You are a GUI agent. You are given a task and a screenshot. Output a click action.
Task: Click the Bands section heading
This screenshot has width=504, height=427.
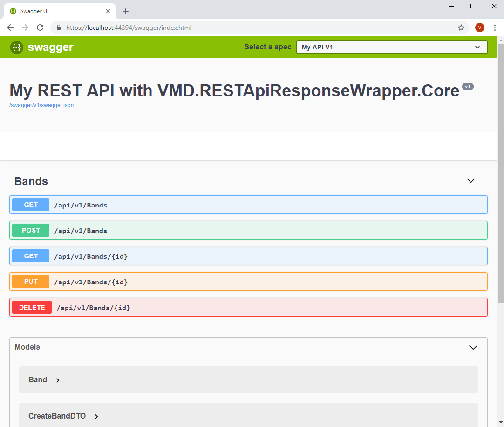pos(31,181)
